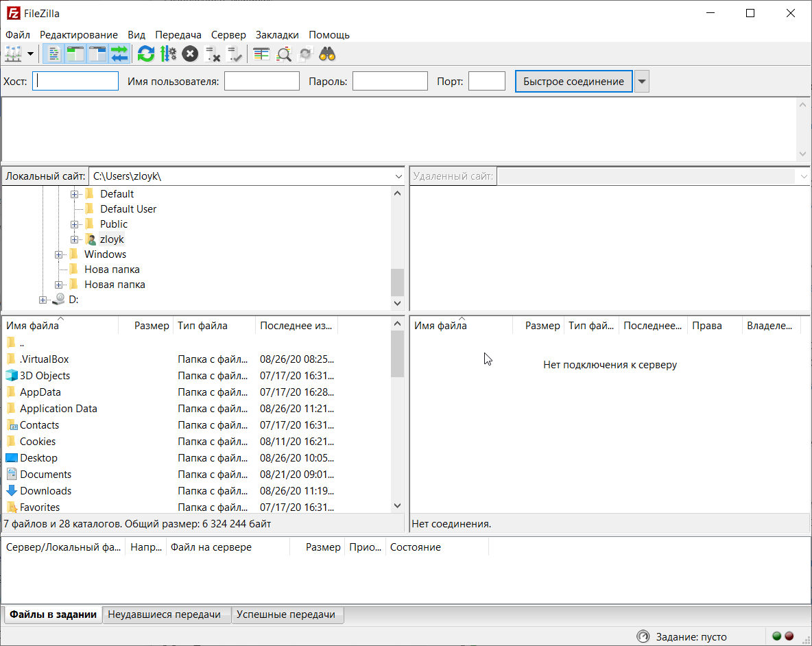This screenshot has width=812, height=646.
Task: Click the D: drive icon in tree
Action: [59, 299]
